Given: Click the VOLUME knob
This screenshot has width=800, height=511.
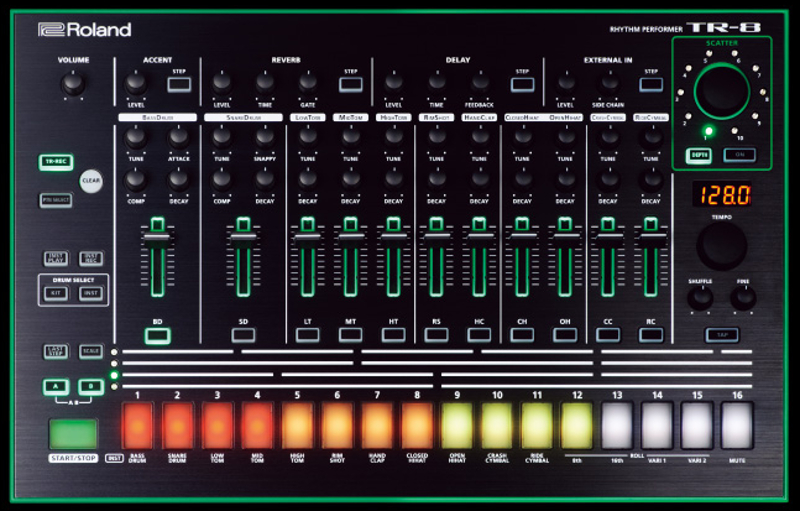Looking at the screenshot, I should point(73,84).
